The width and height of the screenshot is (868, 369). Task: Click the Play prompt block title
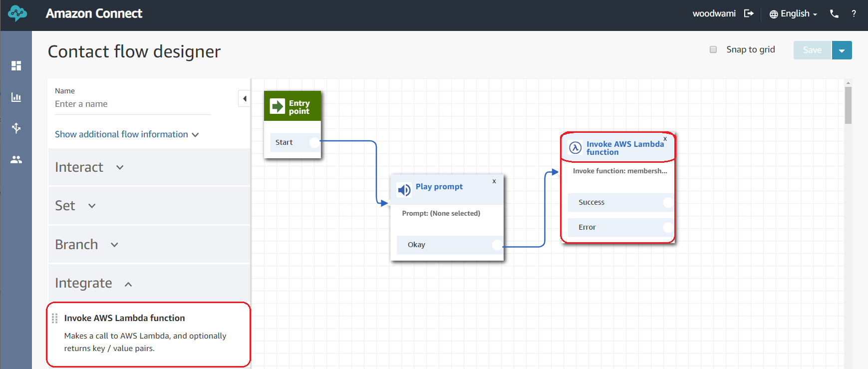tap(439, 187)
